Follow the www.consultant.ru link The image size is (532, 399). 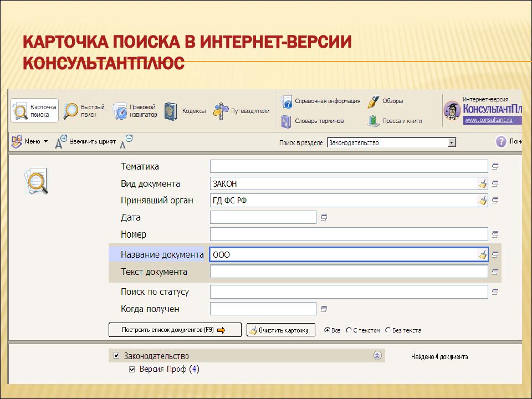click(489, 120)
